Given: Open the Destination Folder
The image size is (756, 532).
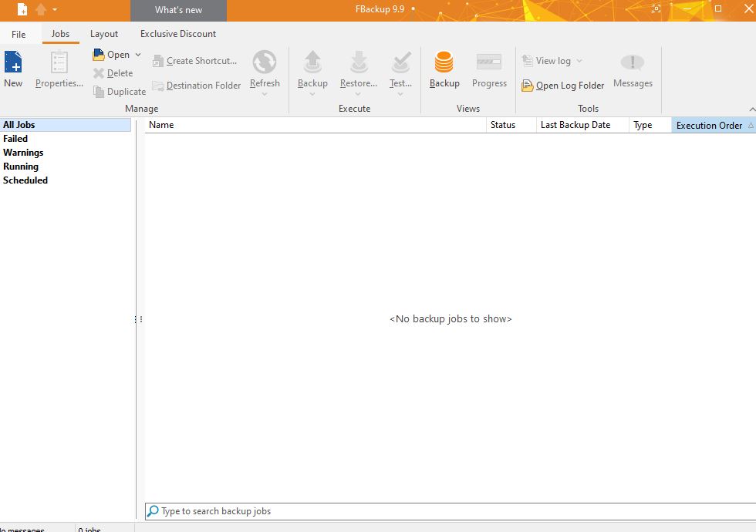Looking at the screenshot, I should [196, 86].
